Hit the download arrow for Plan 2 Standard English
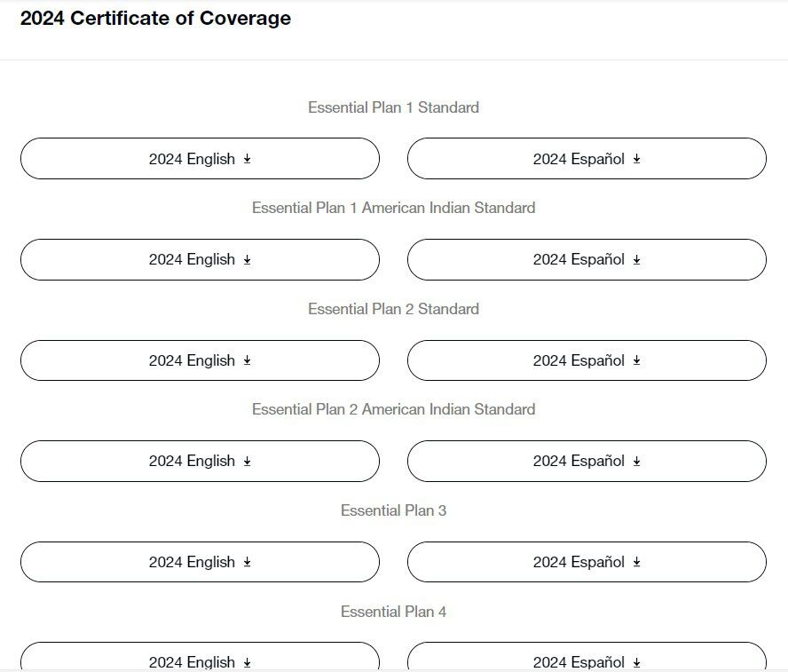788x672 pixels. pyautogui.click(x=248, y=361)
